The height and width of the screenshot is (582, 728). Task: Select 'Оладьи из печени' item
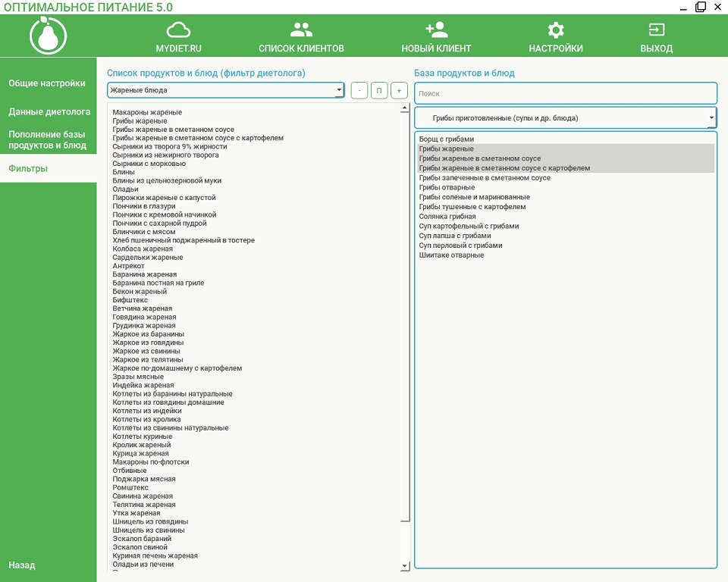pyautogui.click(x=143, y=564)
